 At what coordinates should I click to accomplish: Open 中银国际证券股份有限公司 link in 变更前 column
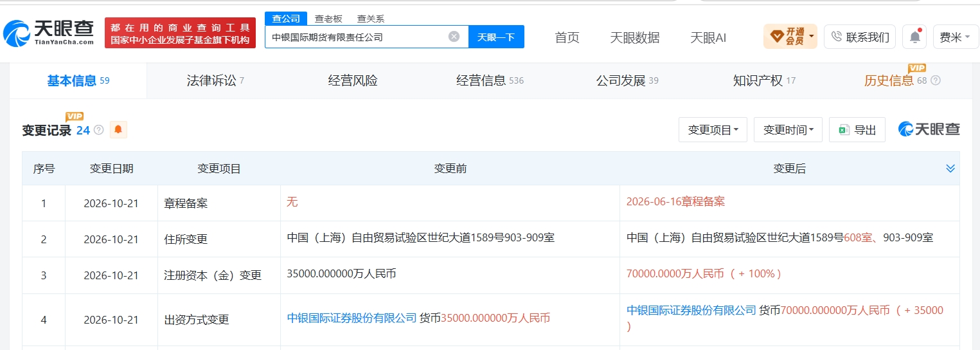(x=352, y=318)
